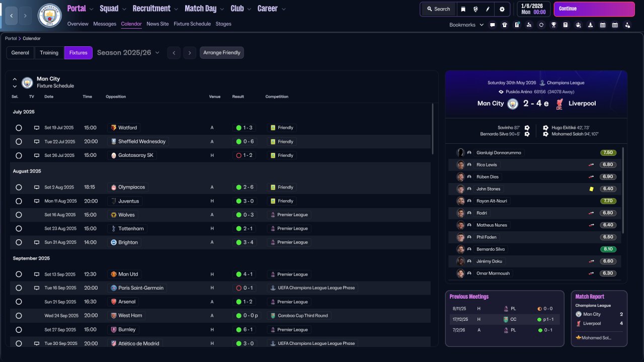Click the TV icon on the Watford fixture row
The width and height of the screenshot is (644, 362).
coord(37,128)
